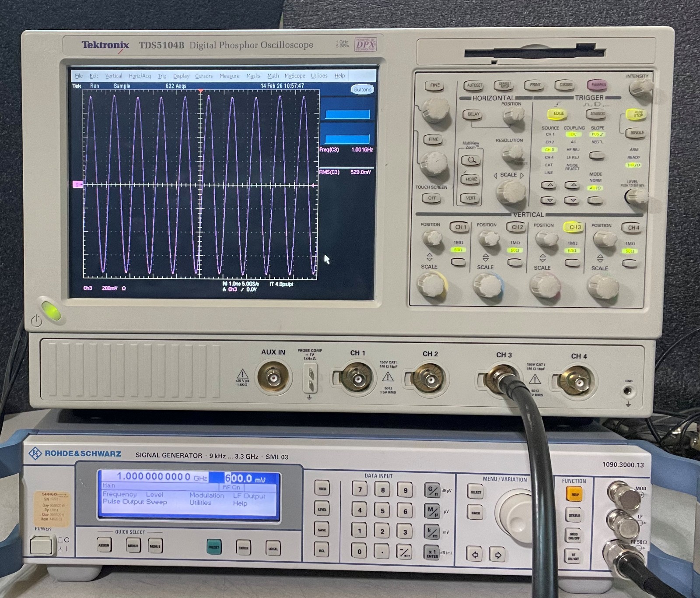Open the File menu on the oscilloscope screen
Image resolution: width=700 pixels, height=598 pixels.
click(79, 76)
